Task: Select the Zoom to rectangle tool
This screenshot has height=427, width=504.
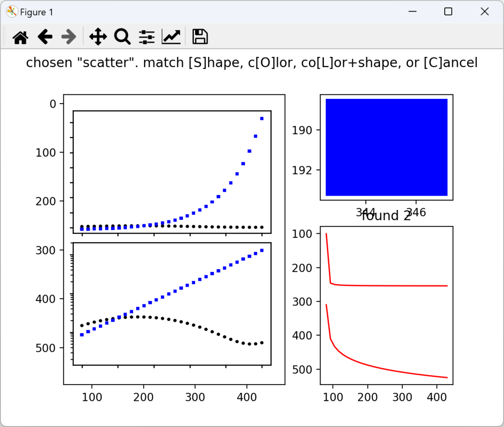Action: 122,37
